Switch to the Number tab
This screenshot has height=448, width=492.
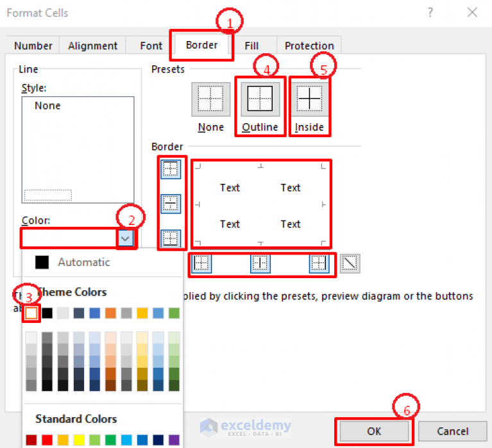coord(33,46)
